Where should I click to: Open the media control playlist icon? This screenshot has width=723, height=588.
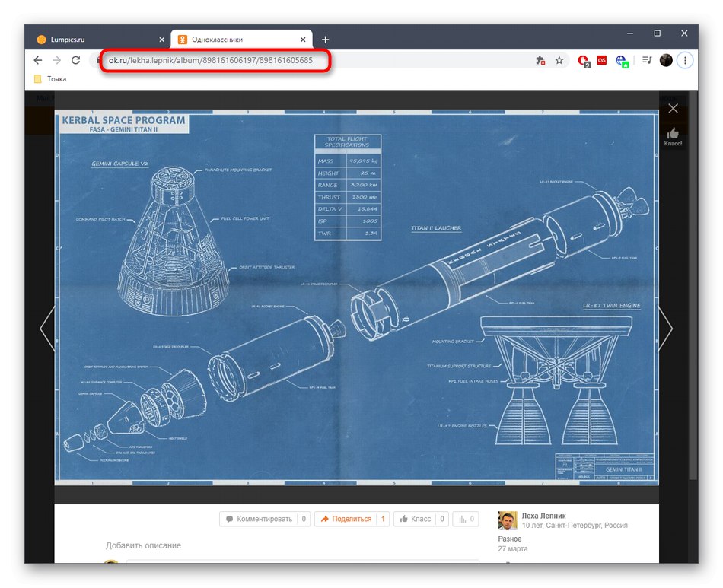(647, 60)
